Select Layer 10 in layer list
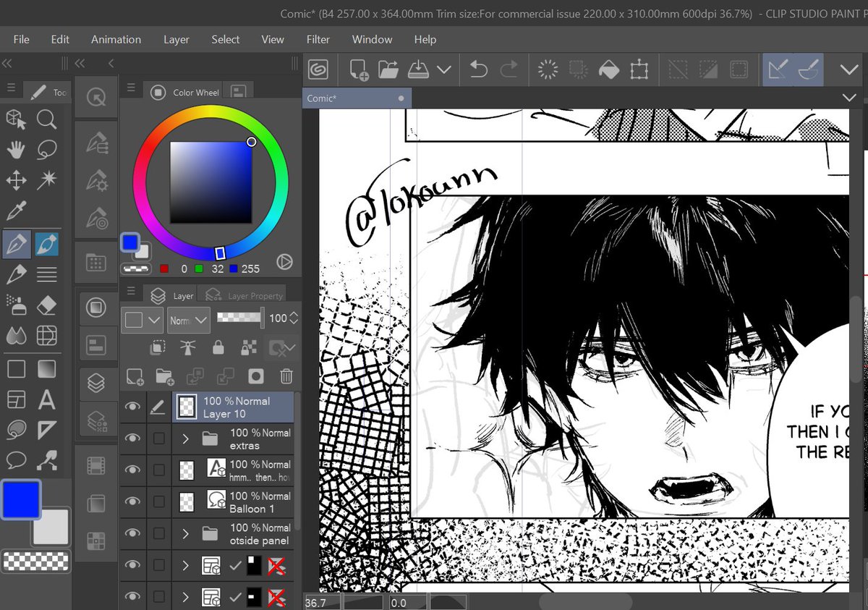This screenshot has width=868, height=610. coord(233,407)
